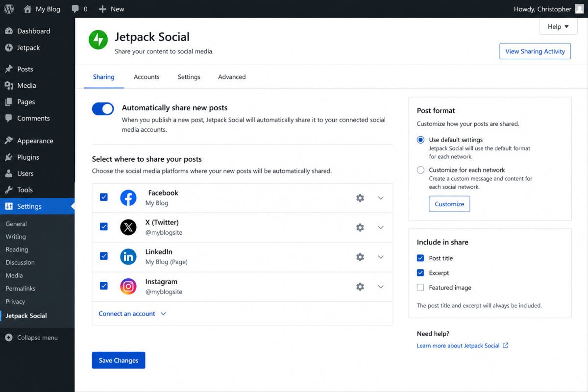
Task: Click the LinkedIn logo icon
Action: (x=128, y=257)
